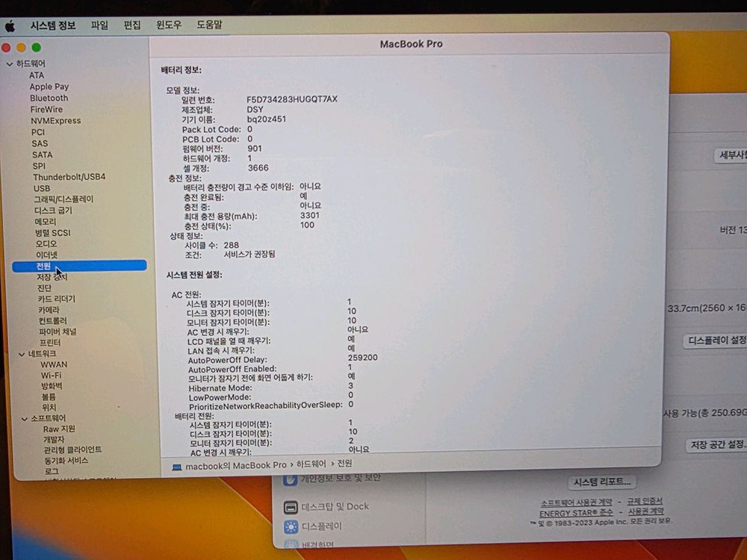This screenshot has height=560, width=747.
Task: Select 파이버 채널 in the sidebar
Action: pos(58,332)
